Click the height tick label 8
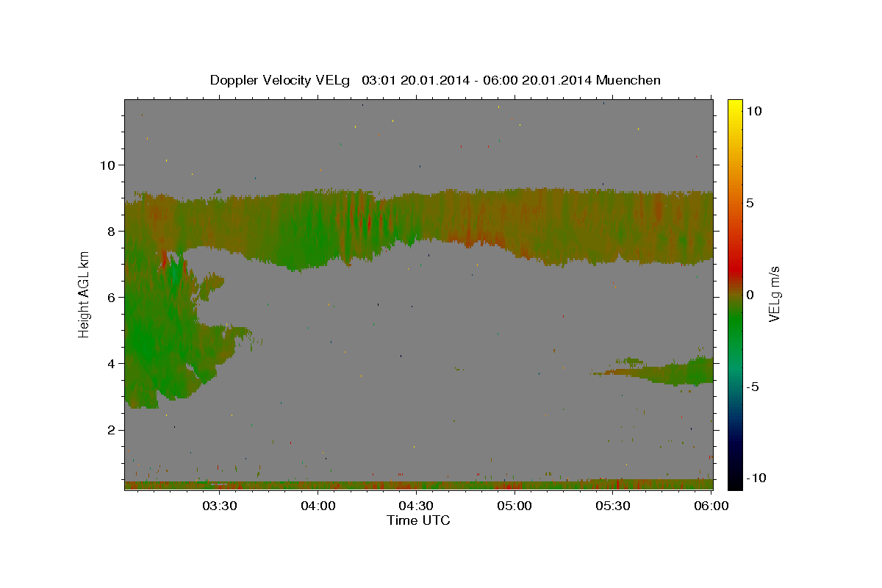882x588 pixels. click(111, 231)
